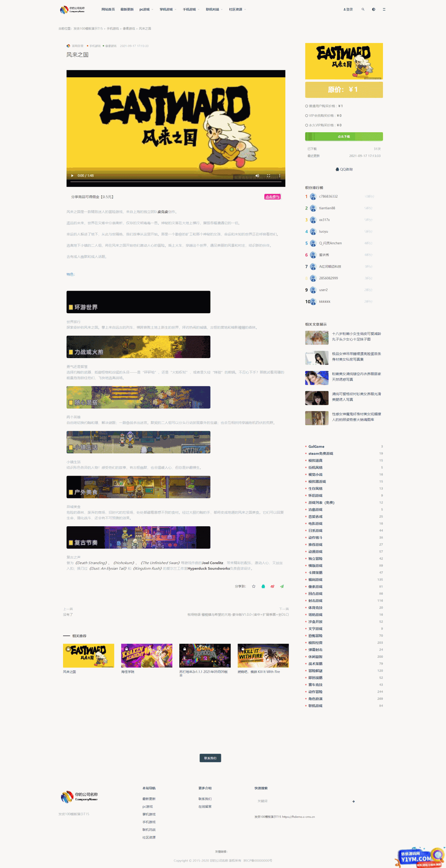Open footer link 在线留言
The width and height of the screenshot is (446, 868).
pyautogui.click(x=205, y=807)
